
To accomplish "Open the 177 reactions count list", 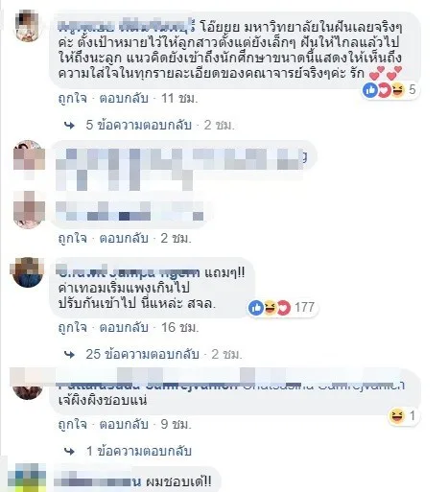I will pos(304,308).
